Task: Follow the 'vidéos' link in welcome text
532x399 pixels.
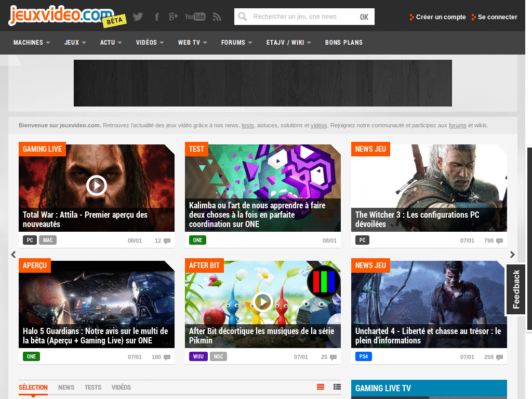Action: click(318, 125)
